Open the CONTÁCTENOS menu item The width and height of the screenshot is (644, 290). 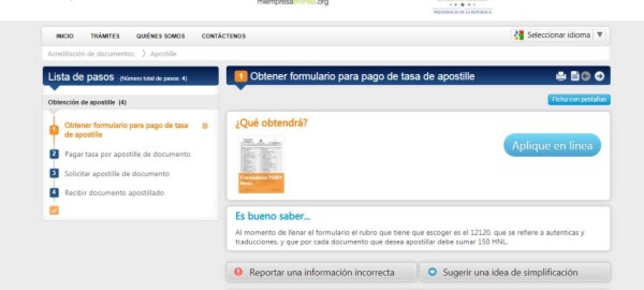tap(223, 37)
